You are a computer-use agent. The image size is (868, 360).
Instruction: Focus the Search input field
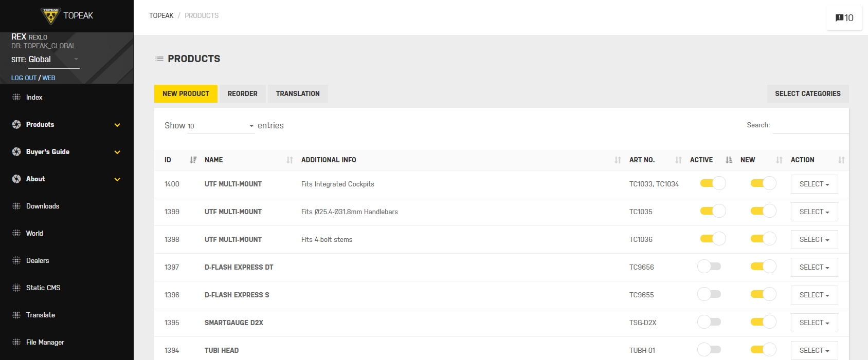click(811, 125)
